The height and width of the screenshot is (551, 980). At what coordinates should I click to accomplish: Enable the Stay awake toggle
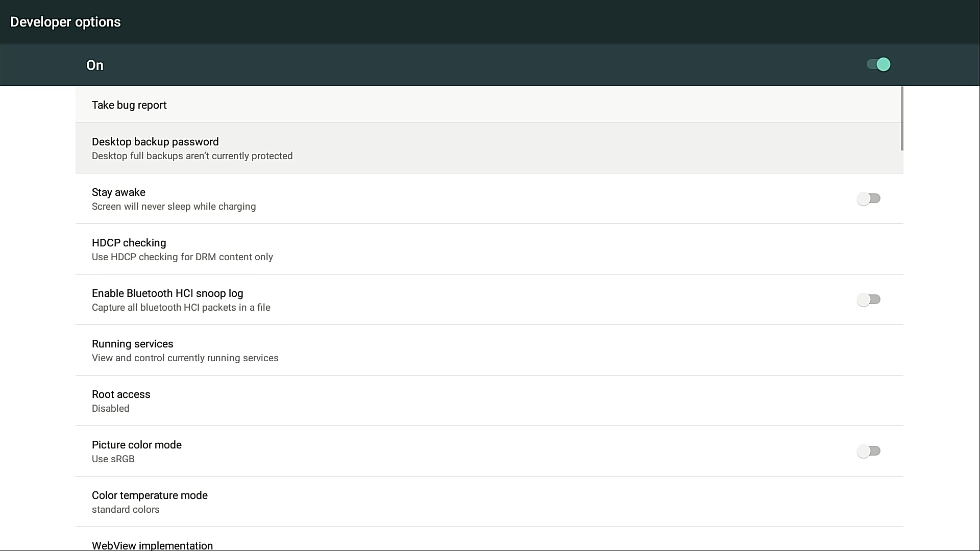pyautogui.click(x=868, y=198)
